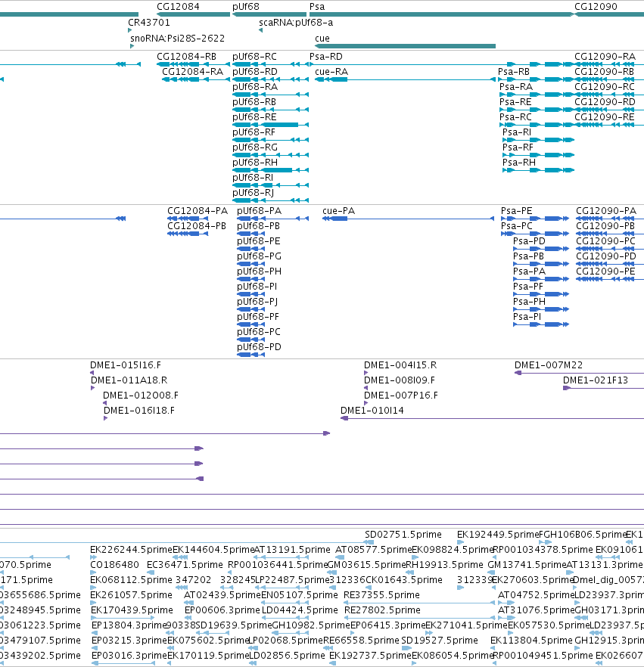
Task: Choose transcript CG12090-RE
Action: tap(604, 117)
